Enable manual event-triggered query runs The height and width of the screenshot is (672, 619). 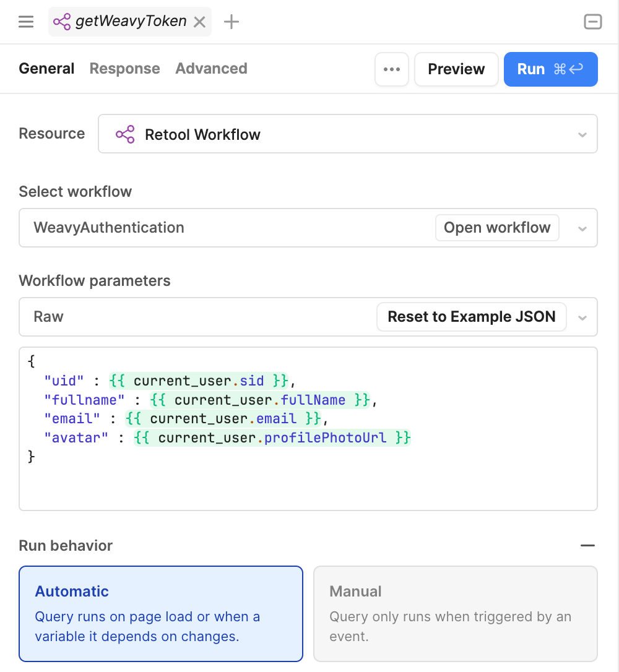456,613
